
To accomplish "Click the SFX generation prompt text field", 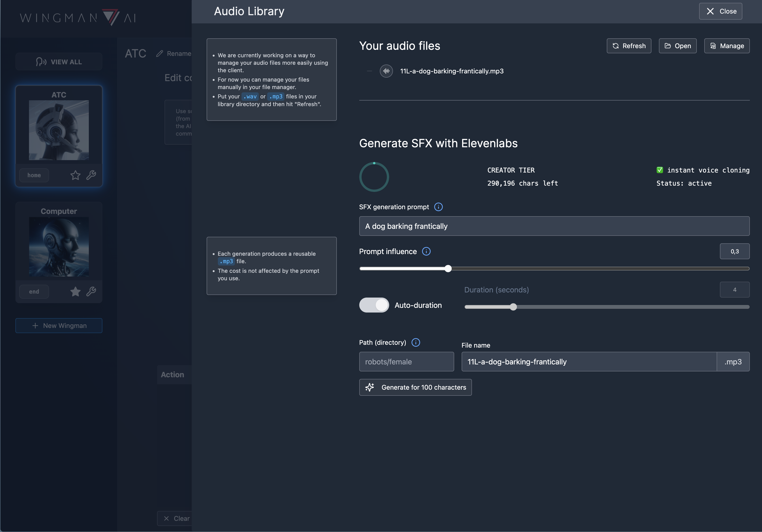I will click(x=554, y=226).
